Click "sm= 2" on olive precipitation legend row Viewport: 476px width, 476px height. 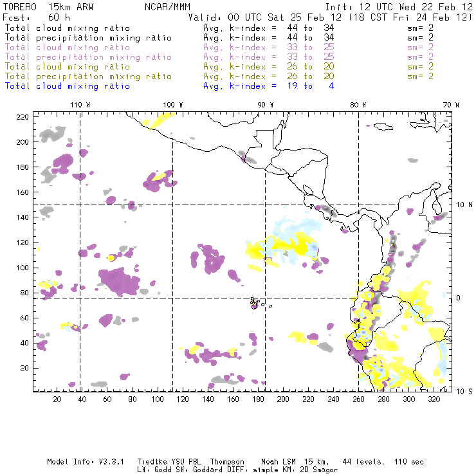point(420,77)
